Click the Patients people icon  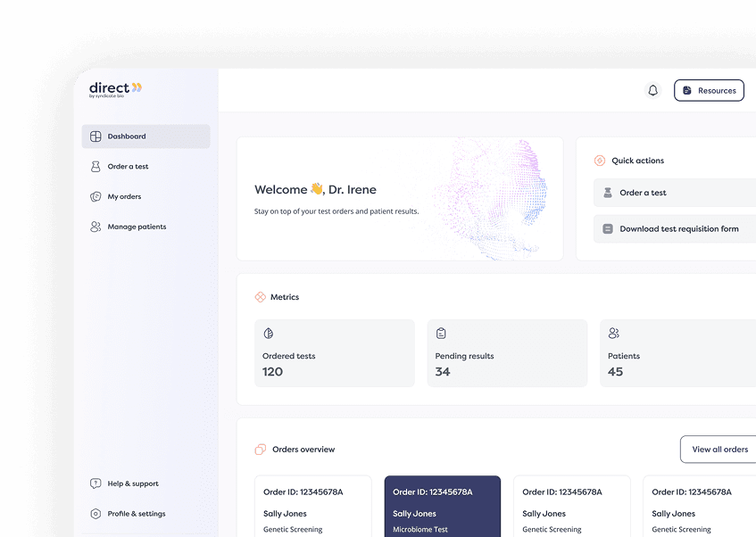pos(614,332)
